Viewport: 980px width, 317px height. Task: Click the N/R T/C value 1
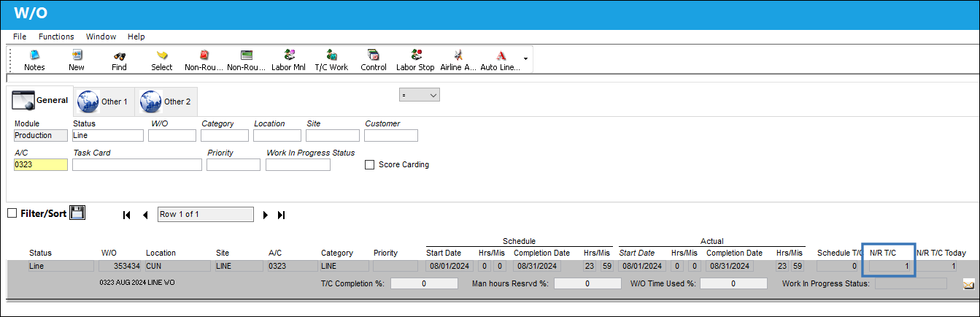pos(890,266)
